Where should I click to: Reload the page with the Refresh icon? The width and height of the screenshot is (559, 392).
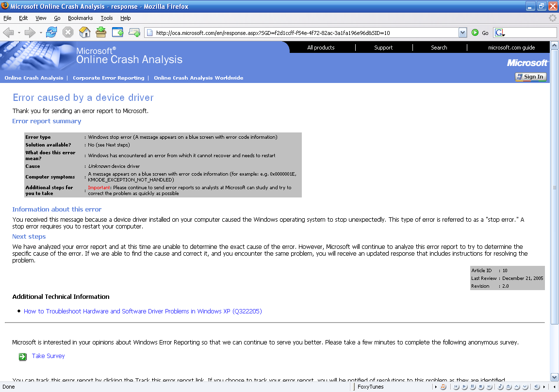tap(51, 33)
